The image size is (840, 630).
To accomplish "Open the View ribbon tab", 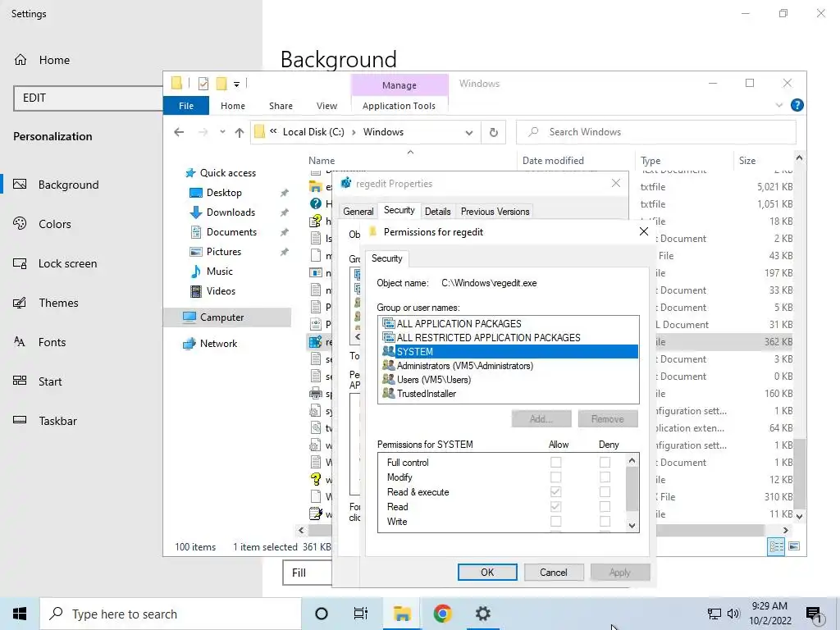I will pyautogui.click(x=326, y=106).
